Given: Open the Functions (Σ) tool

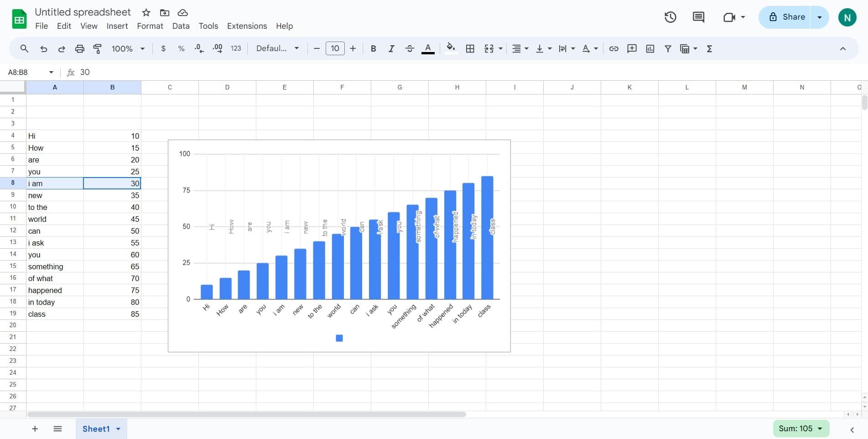Looking at the screenshot, I should coord(709,48).
